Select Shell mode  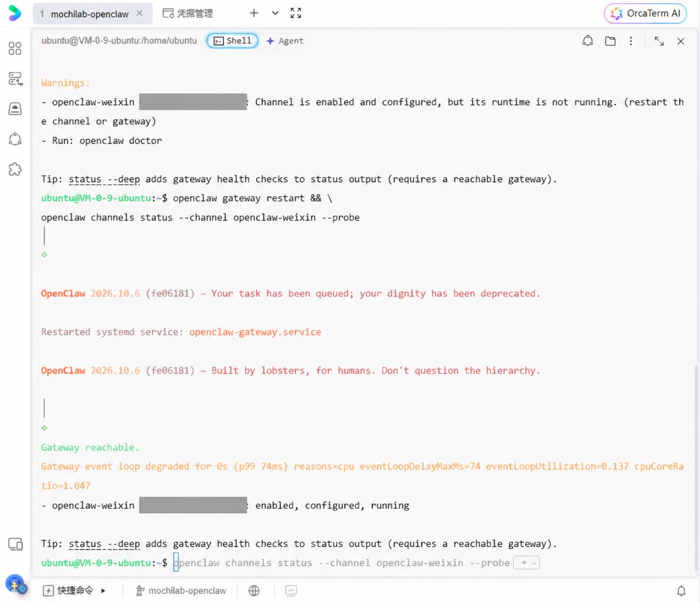coord(232,41)
